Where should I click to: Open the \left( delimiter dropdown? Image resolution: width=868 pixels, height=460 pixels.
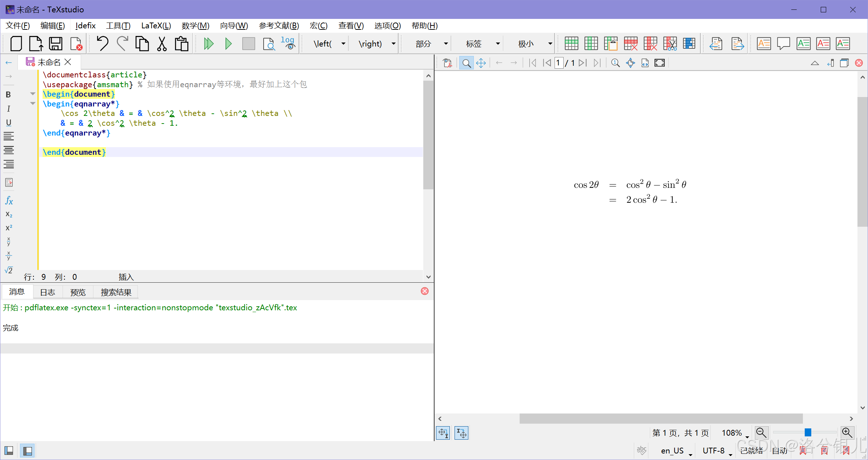click(343, 44)
